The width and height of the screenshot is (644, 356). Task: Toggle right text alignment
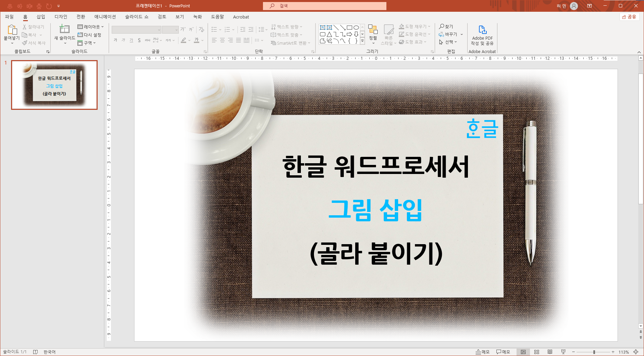[230, 40]
